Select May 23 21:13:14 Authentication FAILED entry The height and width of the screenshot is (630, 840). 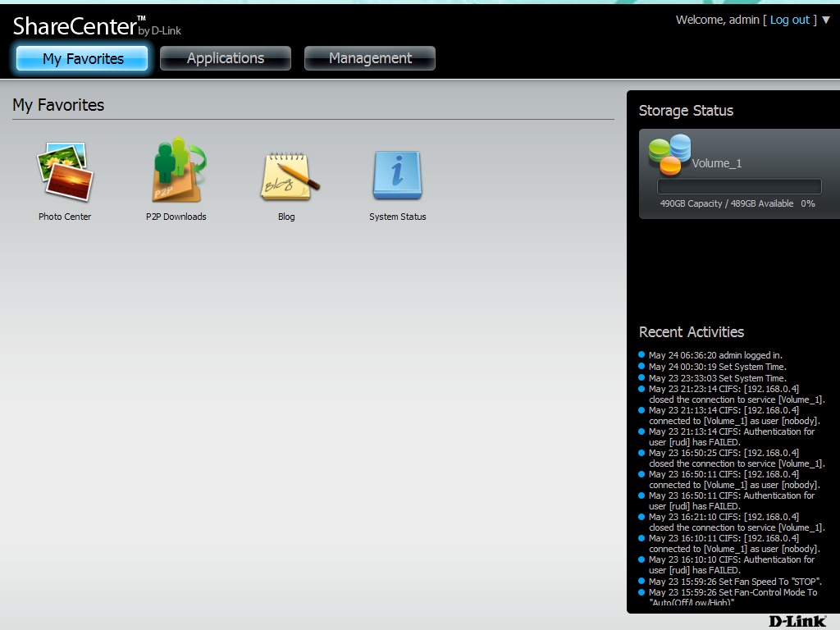coord(732,437)
